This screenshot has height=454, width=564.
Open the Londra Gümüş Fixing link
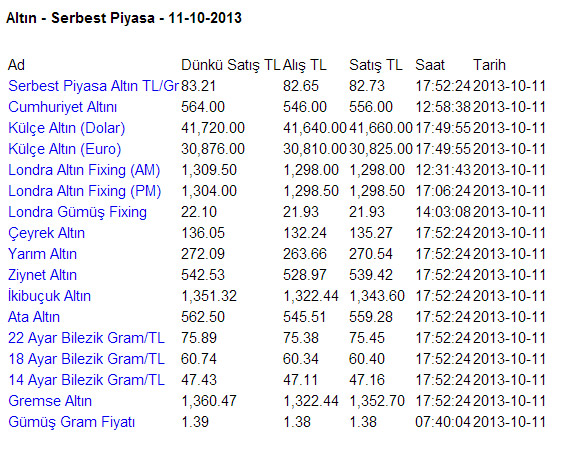pos(77,212)
